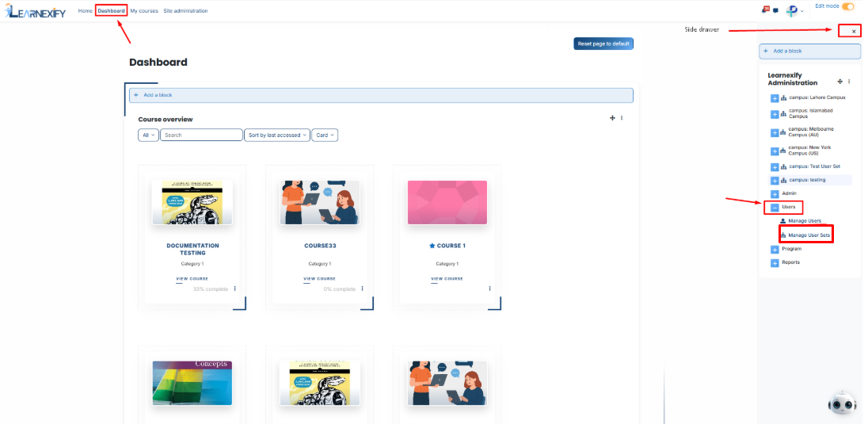Click COURSE33 course title

tap(320, 246)
